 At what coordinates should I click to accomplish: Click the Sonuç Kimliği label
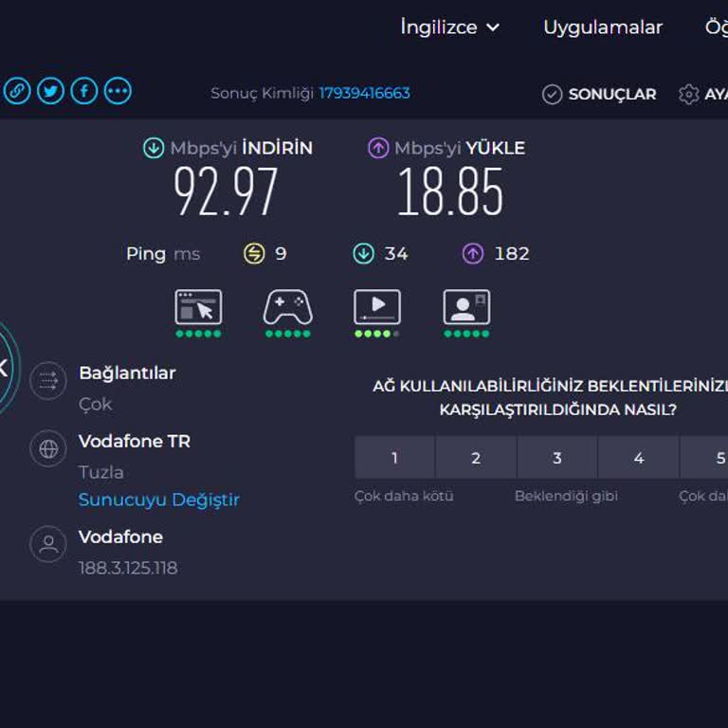(262, 93)
